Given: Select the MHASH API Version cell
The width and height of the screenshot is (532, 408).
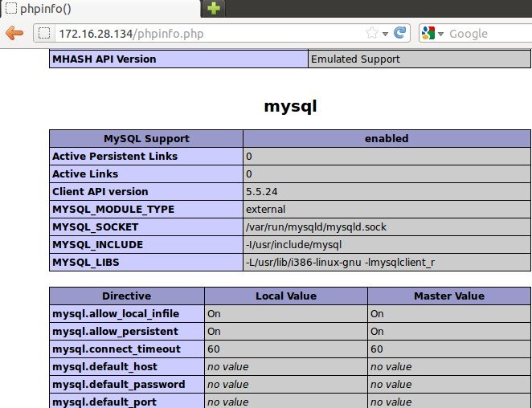Looking at the screenshot, I should click(x=178, y=59).
